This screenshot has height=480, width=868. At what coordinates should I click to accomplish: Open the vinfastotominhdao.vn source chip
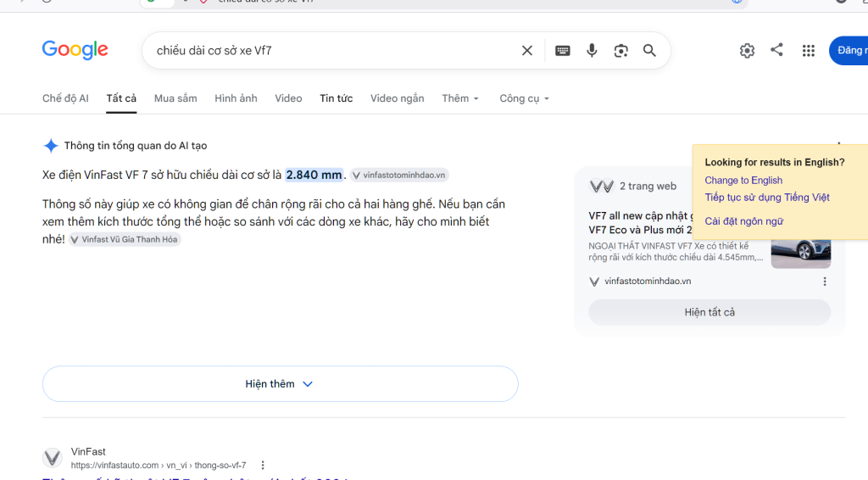(x=399, y=175)
